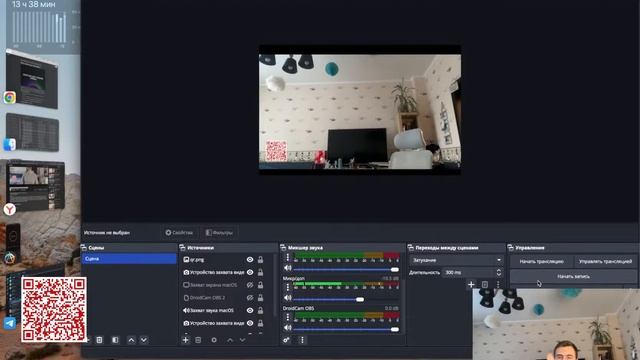Image resolution: width=640 pixels, height=360 pixels.
Task: Add transition with plus icon in Переходы panel
Action: point(471,284)
